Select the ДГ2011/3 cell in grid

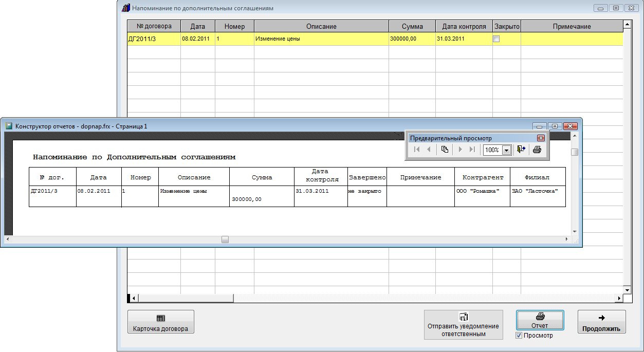[154, 39]
